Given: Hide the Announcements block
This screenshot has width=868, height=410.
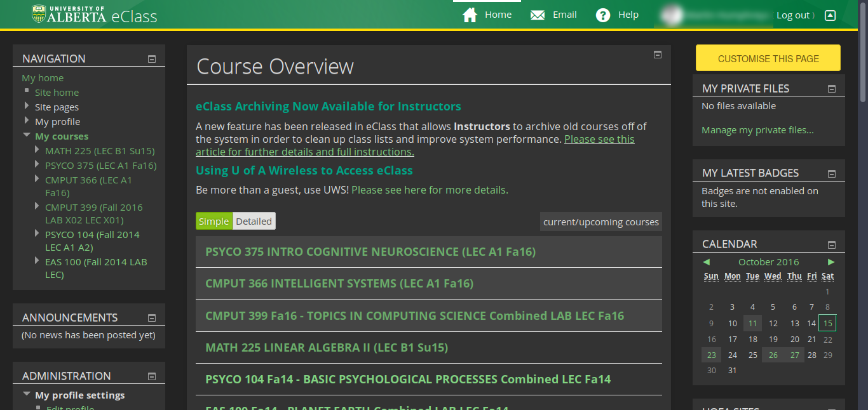Looking at the screenshot, I should 152,318.
